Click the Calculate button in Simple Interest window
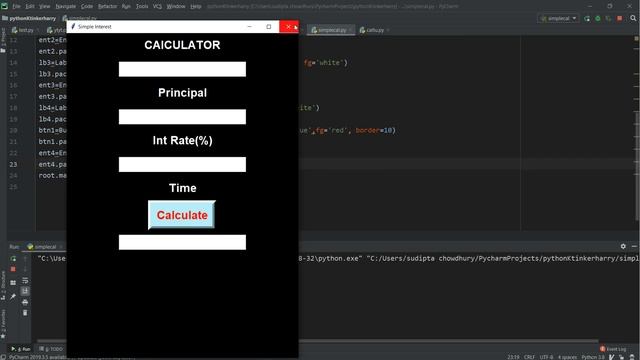 182,215
